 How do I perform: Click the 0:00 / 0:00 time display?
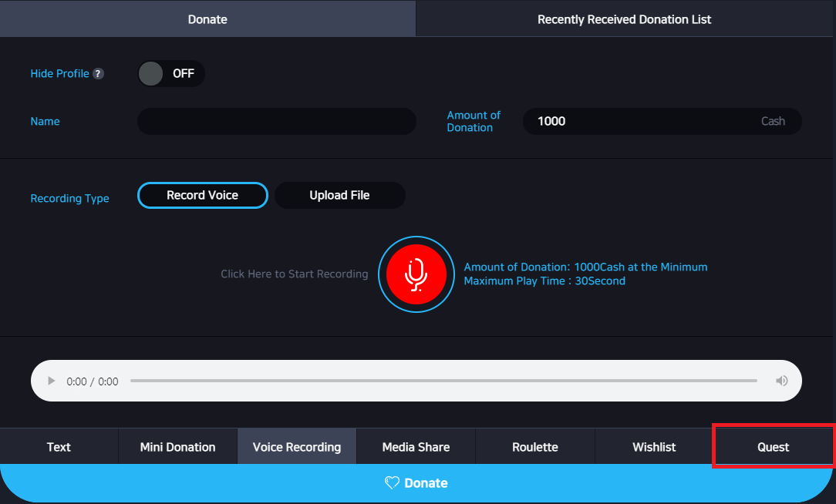[x=93, y=381]
